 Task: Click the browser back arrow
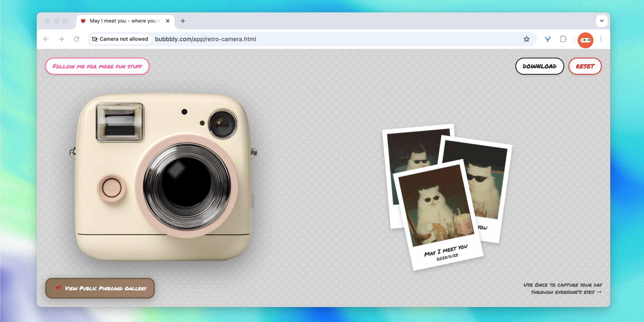coord(46,39)
